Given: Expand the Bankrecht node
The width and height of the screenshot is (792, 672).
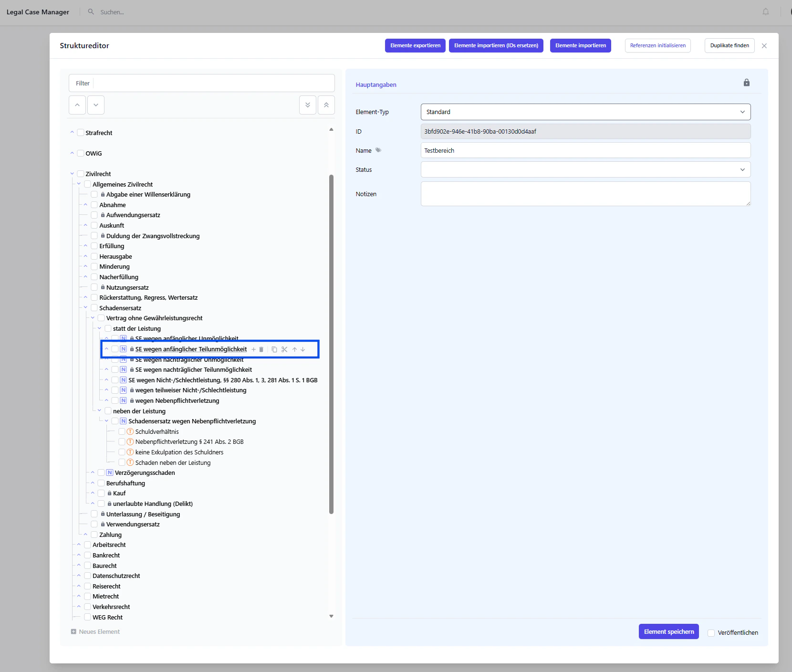Looking at the screenshot, I should tap(79, 555).
